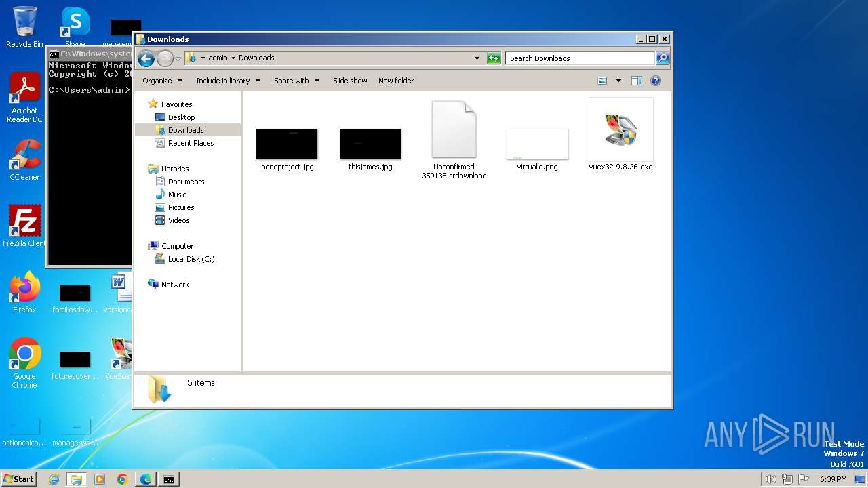Click the File Explorer taskbar button
The width and height of the screenshot is (868, 488).
77,479
